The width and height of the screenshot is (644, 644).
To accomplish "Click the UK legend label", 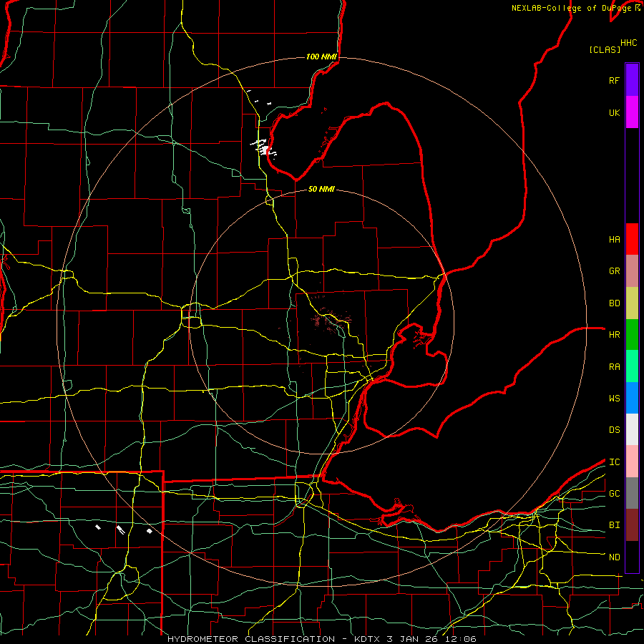I will click(x=614, y=112).
